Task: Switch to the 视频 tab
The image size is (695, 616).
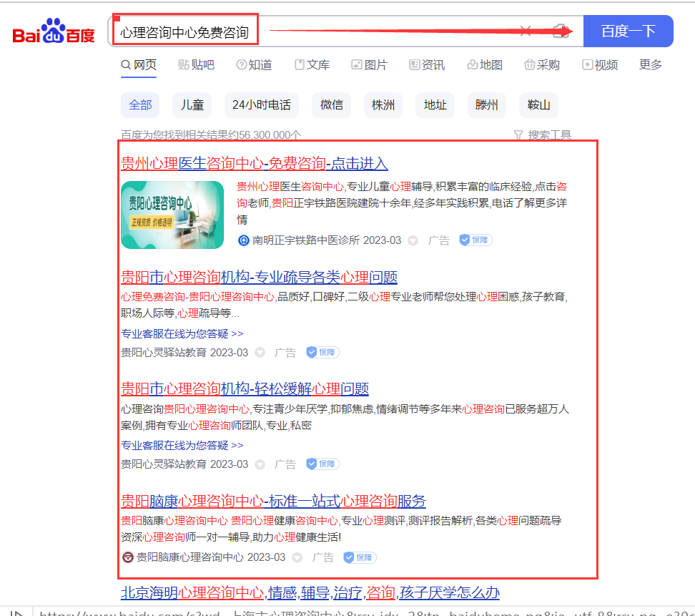Action: [600, 65]
